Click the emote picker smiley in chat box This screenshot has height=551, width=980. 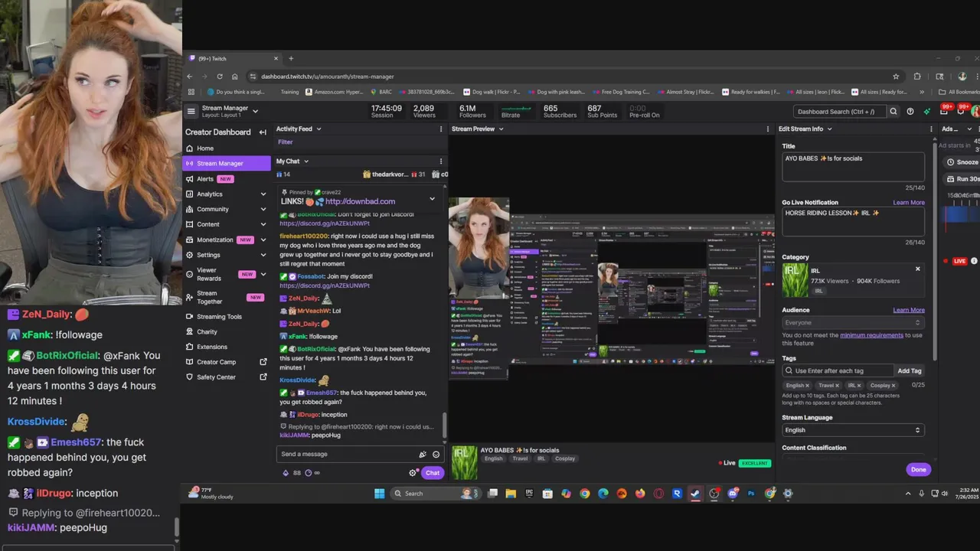[436, 455]
